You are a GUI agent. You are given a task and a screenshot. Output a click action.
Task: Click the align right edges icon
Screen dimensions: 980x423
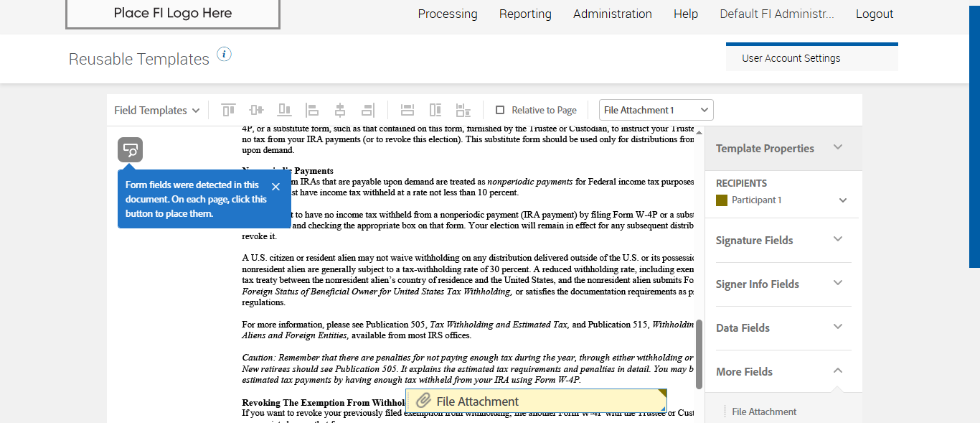368,110
